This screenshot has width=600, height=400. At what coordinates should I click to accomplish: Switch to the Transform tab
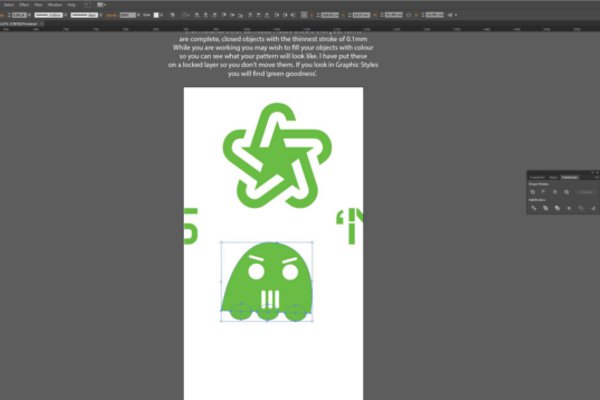click(537, 177)
